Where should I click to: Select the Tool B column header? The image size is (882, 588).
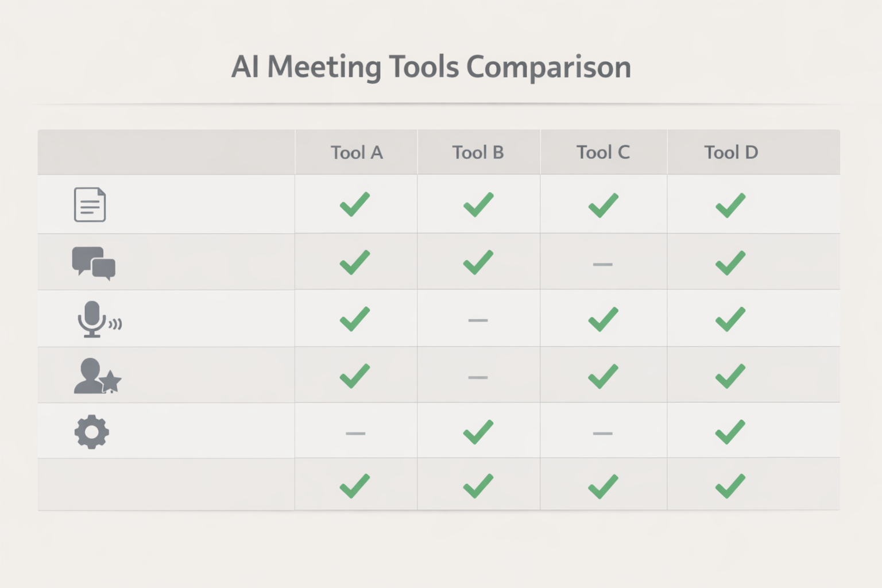(478, 152)
